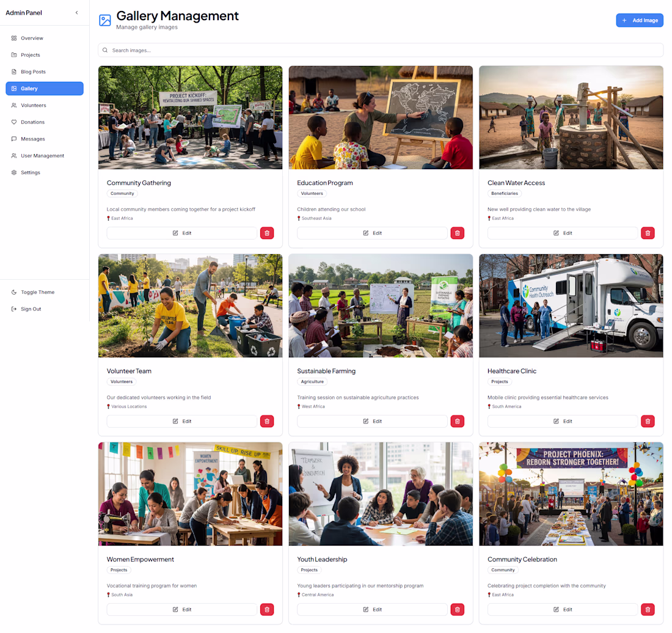Screen dimensions: 672x633
Task: Click the Volunteers tag on Volunteer Team
Action: point(122,382)
